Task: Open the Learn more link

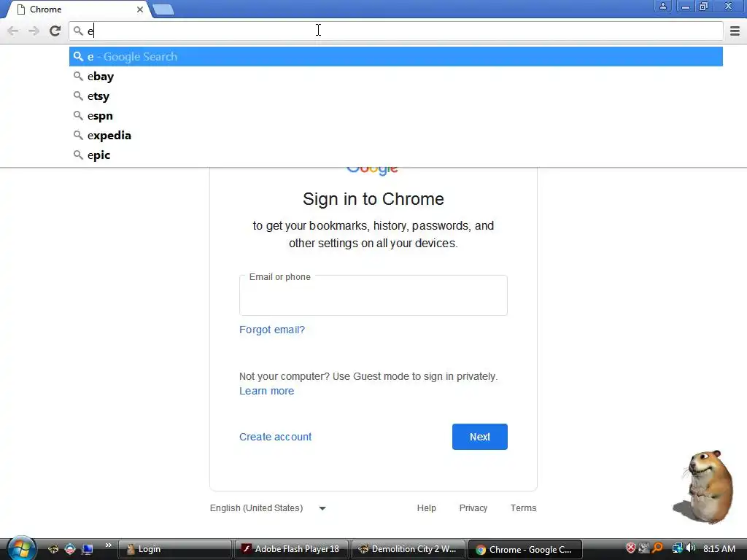Action: click(x=266, y=391)
